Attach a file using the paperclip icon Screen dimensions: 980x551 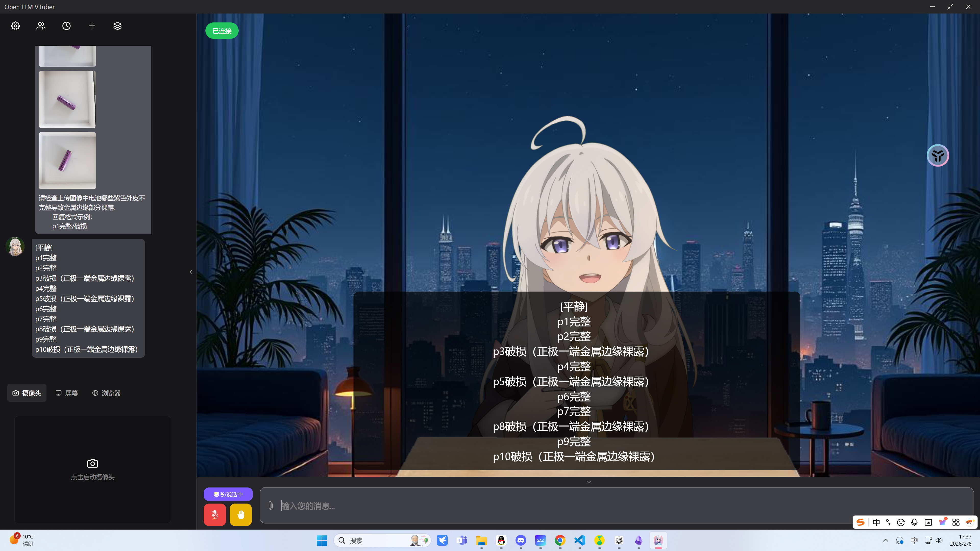click(270, 505)
